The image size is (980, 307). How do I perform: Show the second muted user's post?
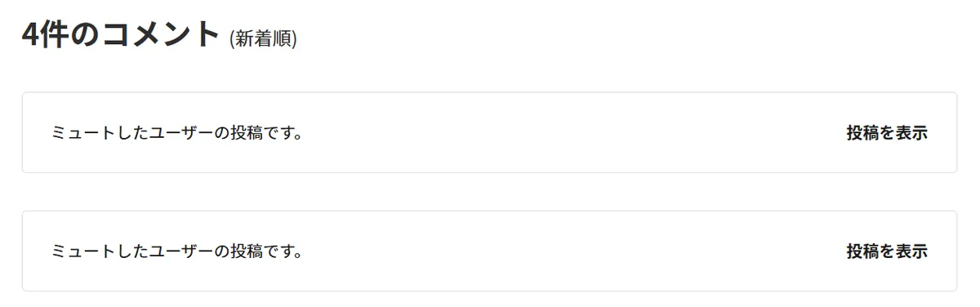coord(887,251)
